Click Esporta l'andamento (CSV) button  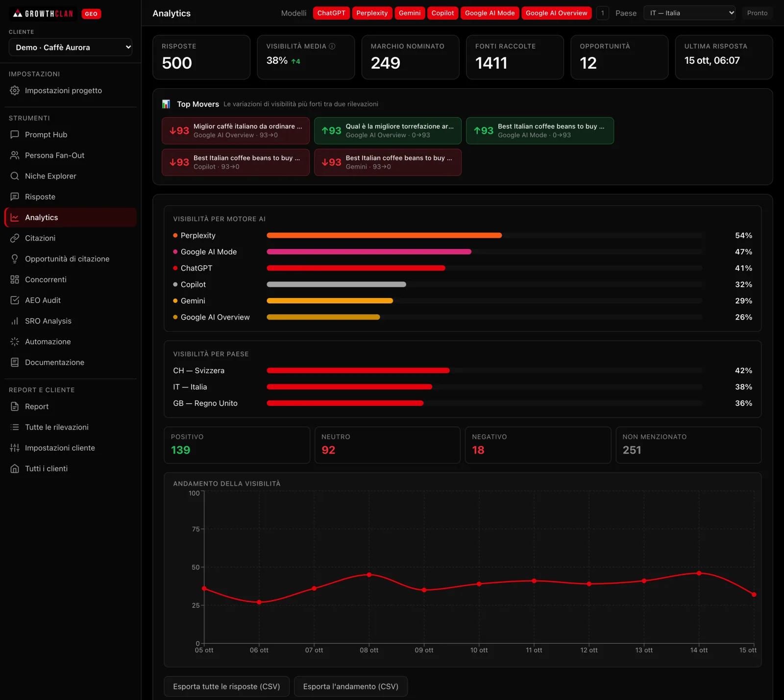click(x=351, y=687)
